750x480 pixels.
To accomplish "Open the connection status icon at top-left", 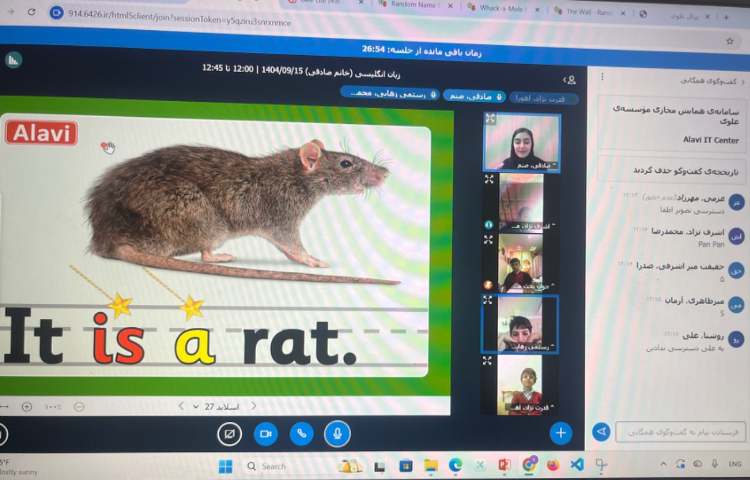I will click(x=13, y=60).
